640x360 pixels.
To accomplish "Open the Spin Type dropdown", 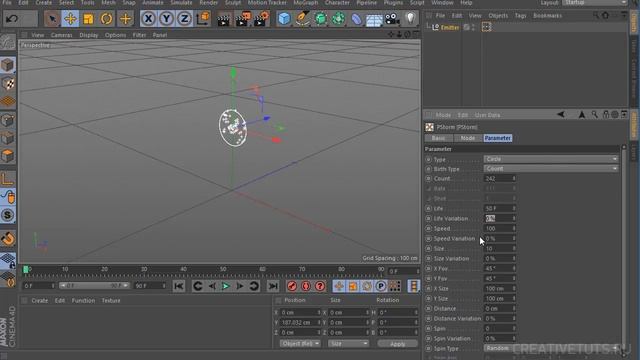I will 551,348.
